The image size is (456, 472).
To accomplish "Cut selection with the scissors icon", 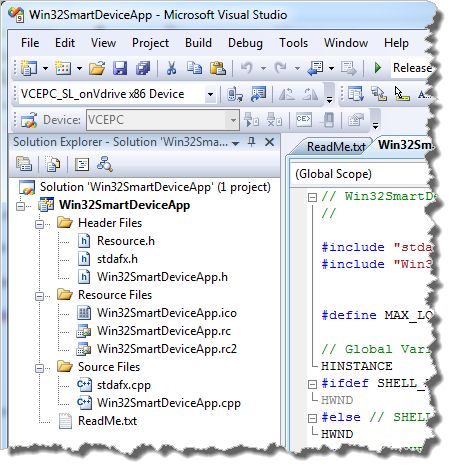I will click(x=171, y=68).
